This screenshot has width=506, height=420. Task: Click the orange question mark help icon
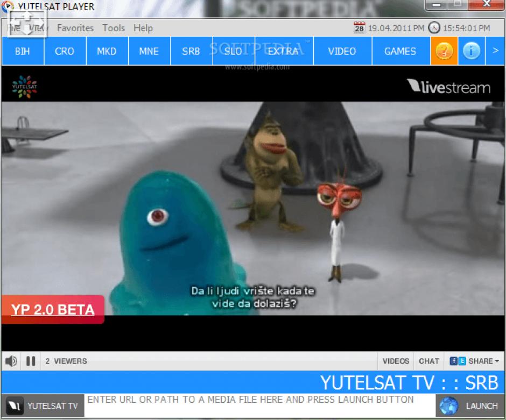point(444,51)
